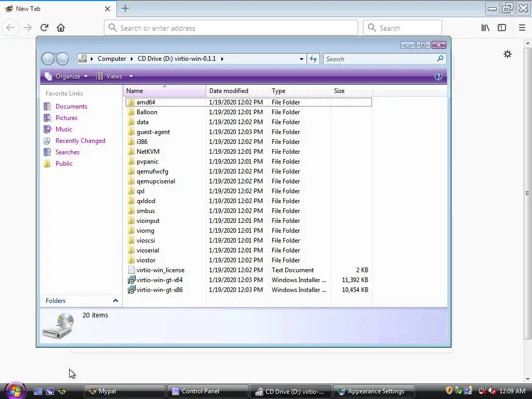Click the amd64 folder icon
This screenshot has height=399, width=532.
131,102
